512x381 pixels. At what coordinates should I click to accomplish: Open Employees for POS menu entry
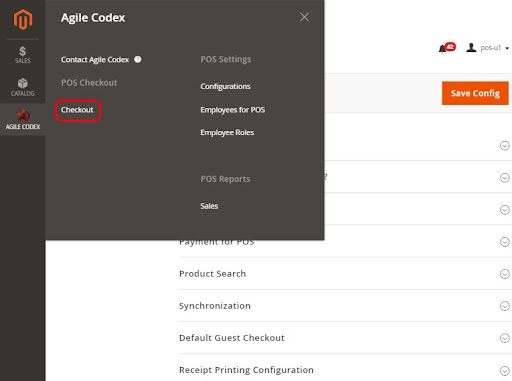[233, 110]
